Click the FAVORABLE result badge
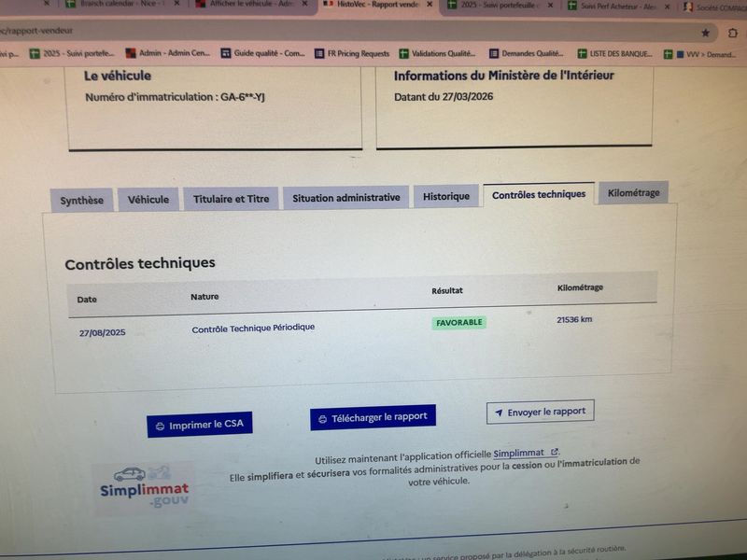This screenshot has height=560, width=747. coord(459,322)
